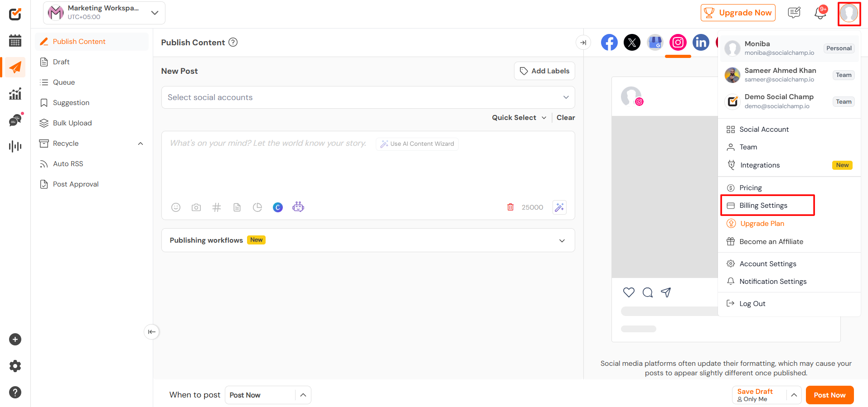The height and width of the screenshot is (407, 868).
Task: Open the AI robot assistant icon
Action: [298, 207]
